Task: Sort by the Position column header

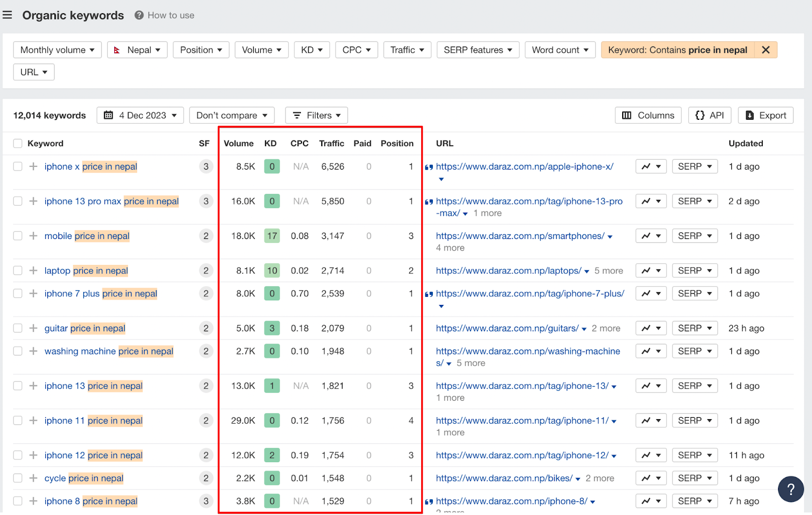Action: tap(397, 144)
